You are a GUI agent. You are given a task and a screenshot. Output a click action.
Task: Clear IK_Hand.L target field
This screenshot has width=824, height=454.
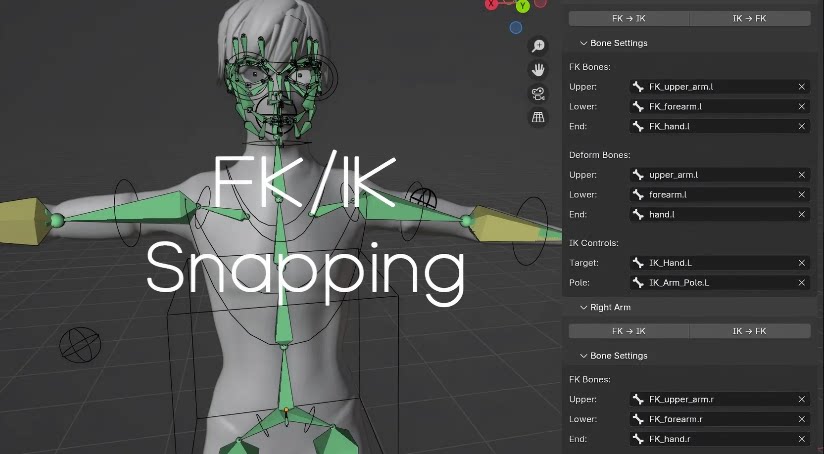pos(801,263)
